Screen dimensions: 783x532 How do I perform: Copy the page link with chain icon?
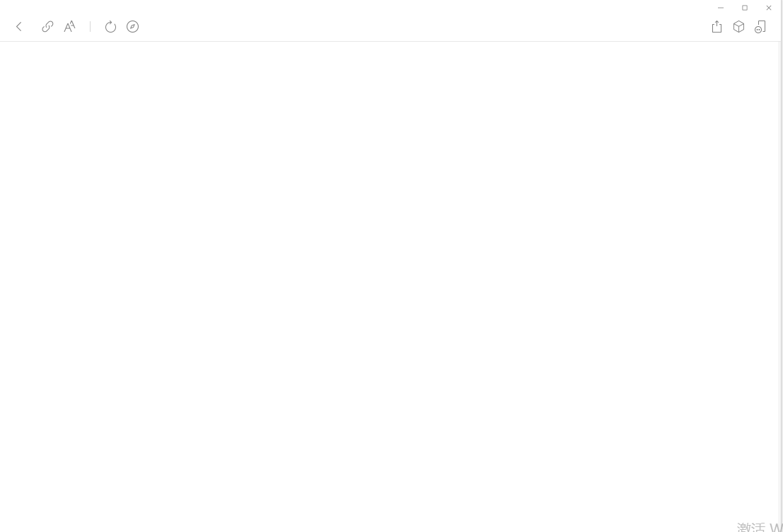coord(47,26)
